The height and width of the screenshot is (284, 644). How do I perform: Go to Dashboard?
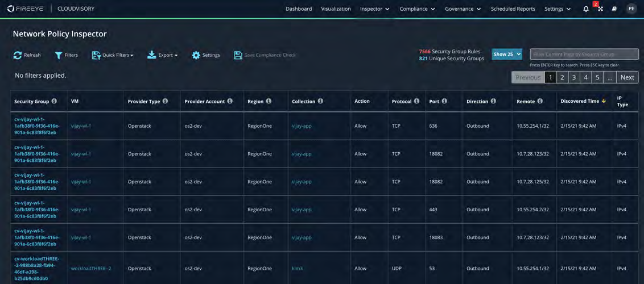(299, 9)
